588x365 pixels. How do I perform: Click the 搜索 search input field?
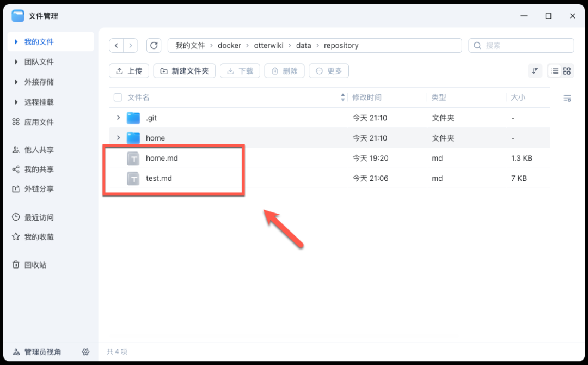pyautogui.click(x=521, y=46)
